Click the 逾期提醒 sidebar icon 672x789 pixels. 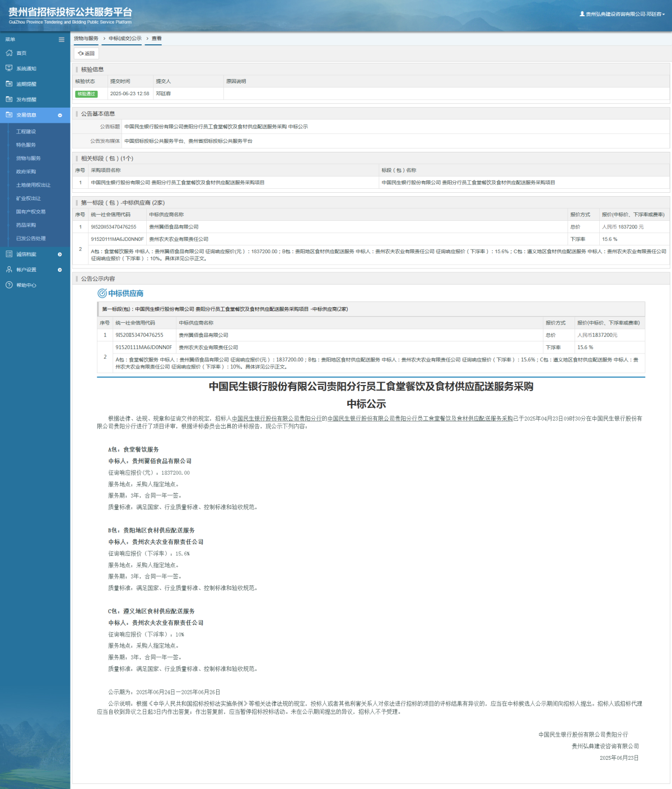[9, 84]
